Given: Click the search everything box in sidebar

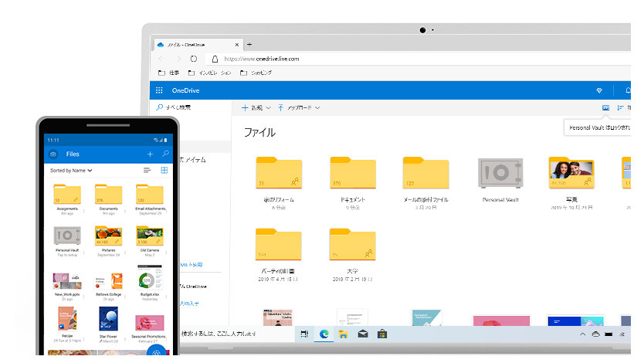Looking at the screenshot, I should [191, 107].
